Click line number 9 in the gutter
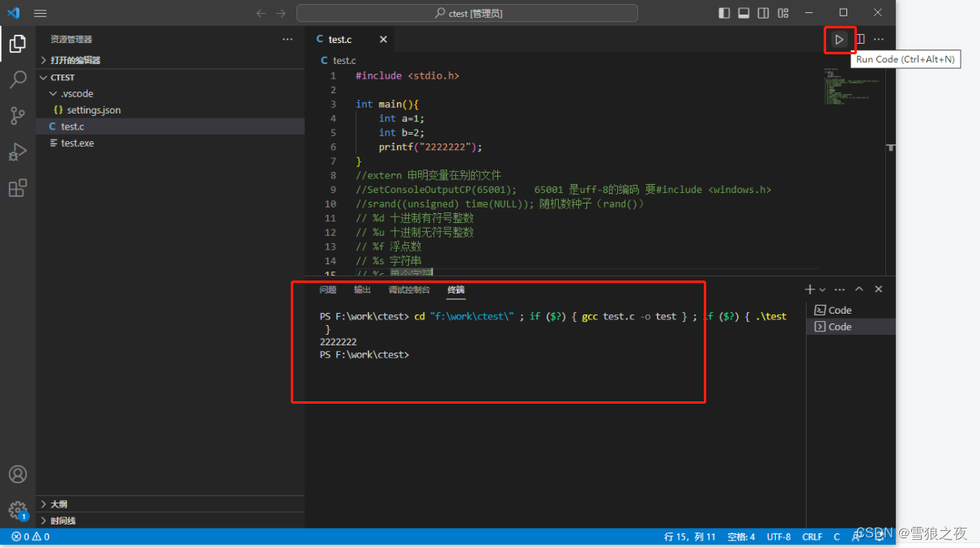The image size is (980, 548). point(332,190)
